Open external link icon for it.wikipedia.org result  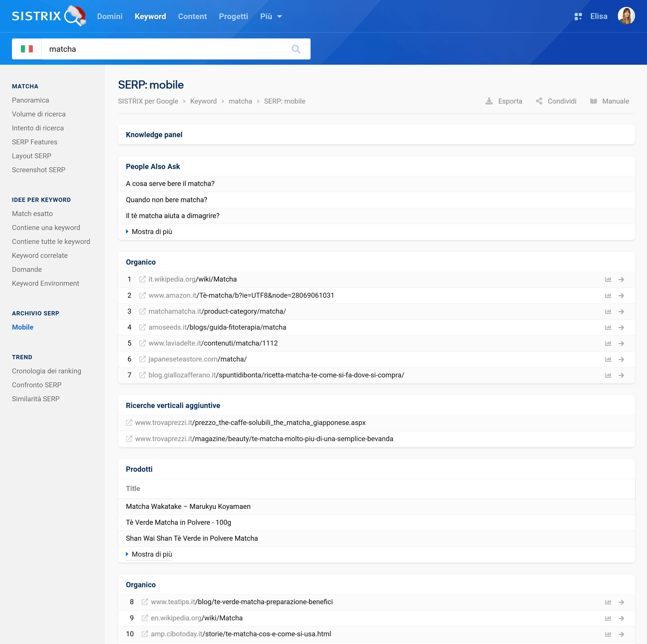[142, 280]
